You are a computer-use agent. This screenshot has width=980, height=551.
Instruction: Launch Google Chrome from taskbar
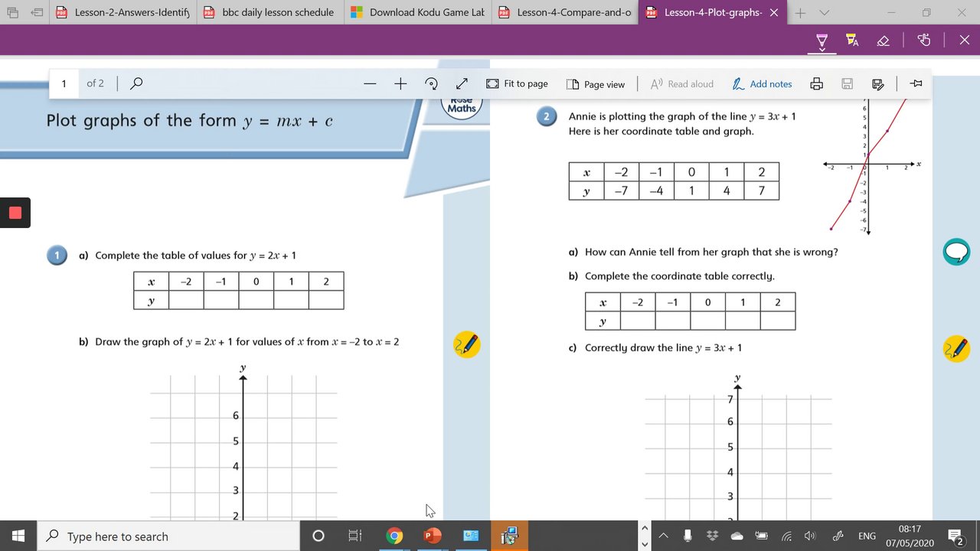(x=394, y=536)
